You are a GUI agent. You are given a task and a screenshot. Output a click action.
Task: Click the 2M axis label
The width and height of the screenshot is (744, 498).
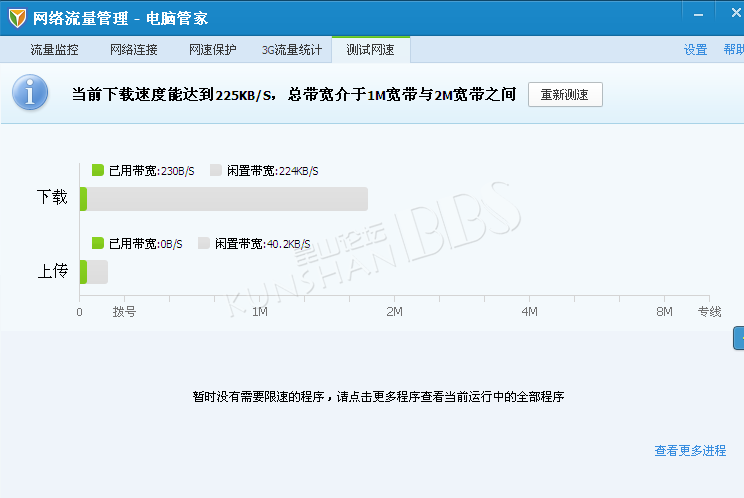(x=394, y=312)
